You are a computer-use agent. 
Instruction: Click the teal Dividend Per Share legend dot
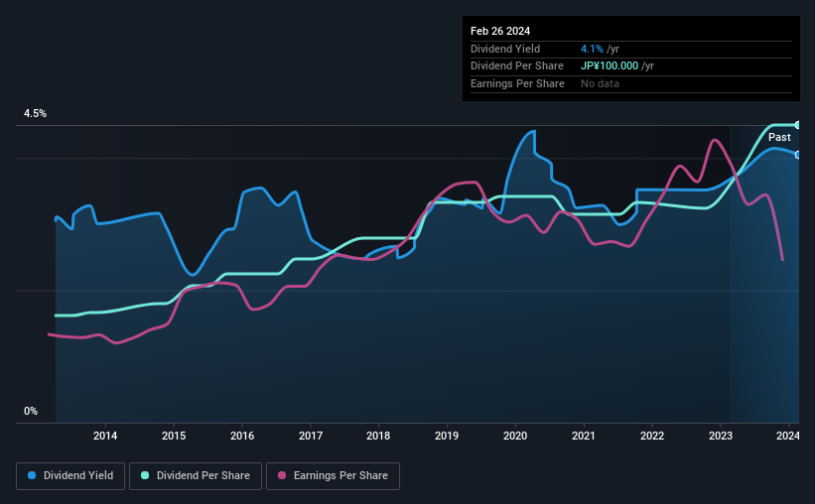[145, 475]
